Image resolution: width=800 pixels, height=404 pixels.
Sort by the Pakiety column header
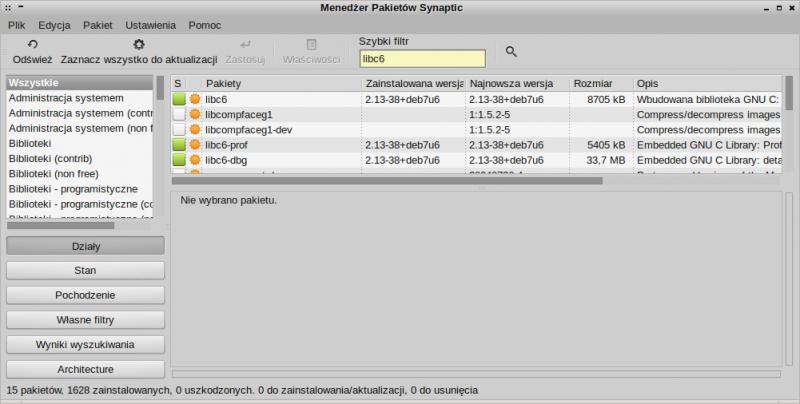(x=280, y=83)
